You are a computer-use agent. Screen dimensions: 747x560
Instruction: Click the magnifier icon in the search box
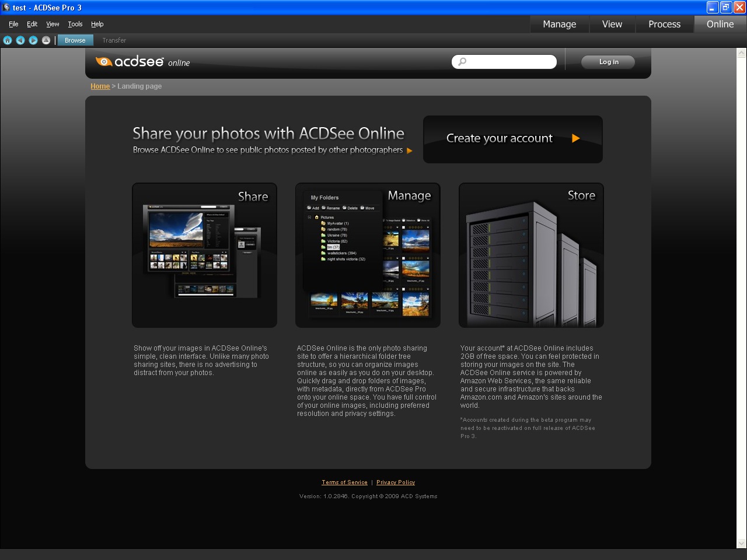(x=461, y=61)
